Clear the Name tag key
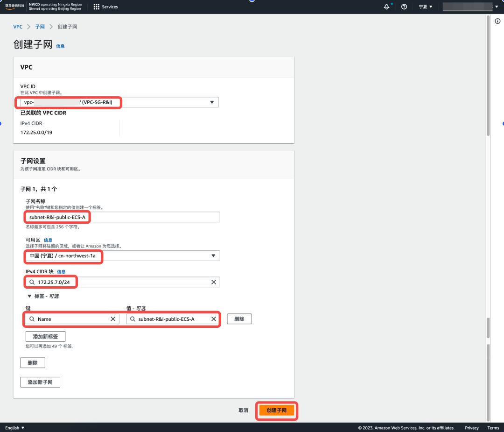This screenshot has width=504, height=432. tap(113, 319)
